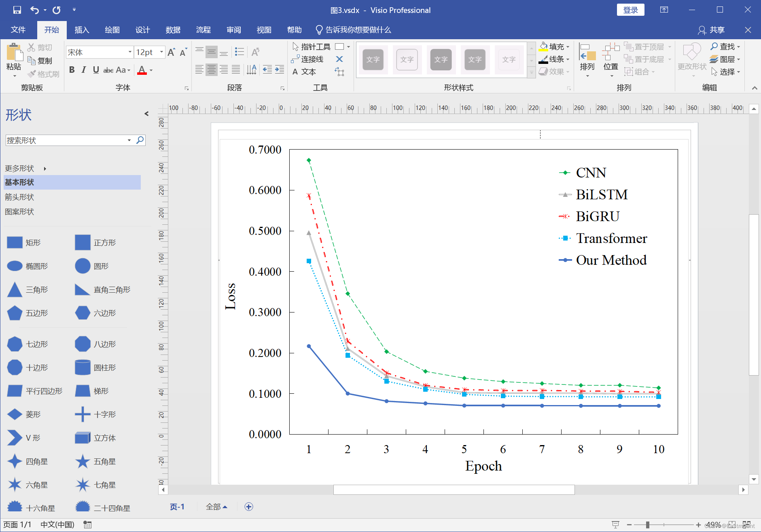The width and height of the screenshot is (761, 532).
Task: Click the Redo icon in quick access
Action: [57, 10]
